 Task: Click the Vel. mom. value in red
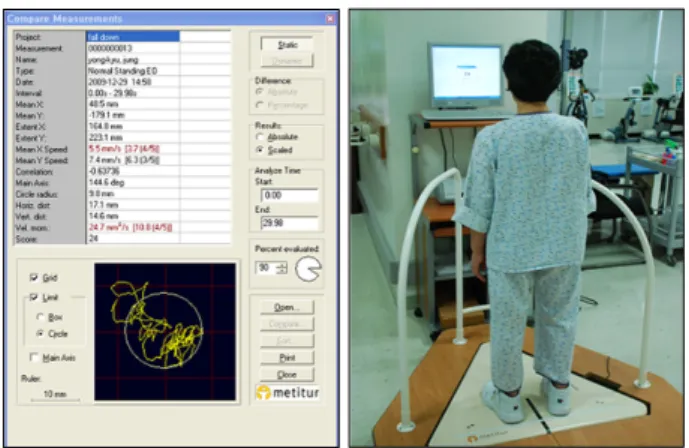(x=133, y=228)
